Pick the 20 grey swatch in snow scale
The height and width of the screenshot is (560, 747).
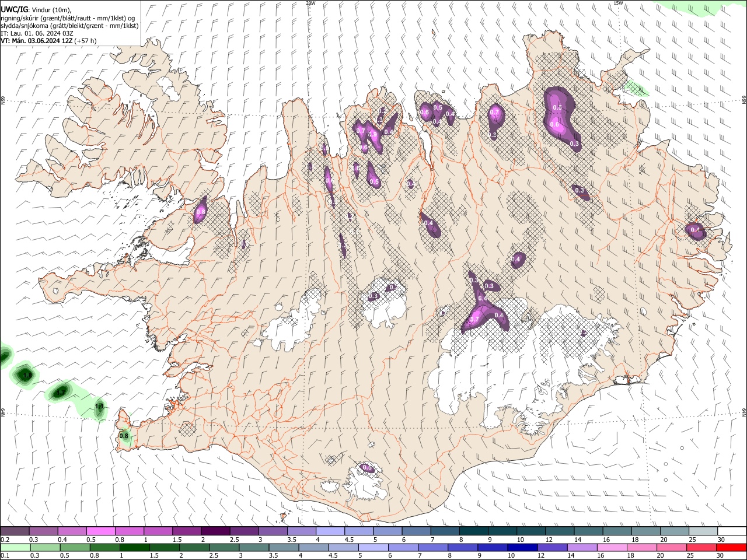[675, 531]
